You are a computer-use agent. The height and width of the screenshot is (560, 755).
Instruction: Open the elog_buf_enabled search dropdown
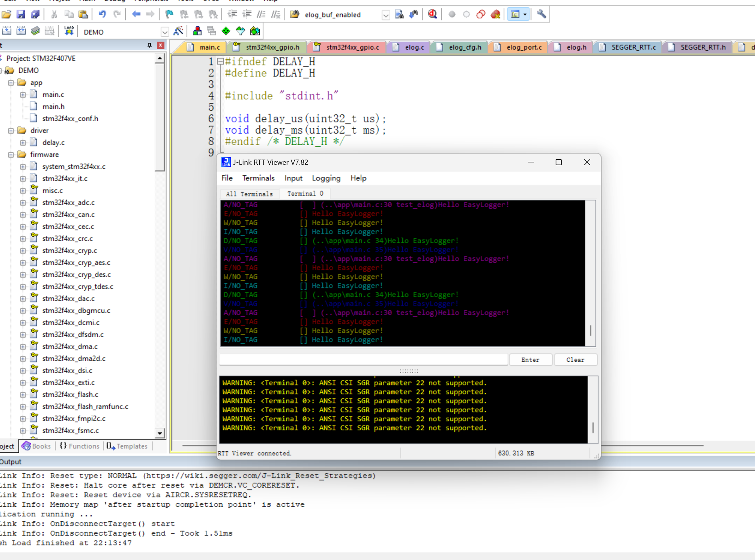click(386, 16)
